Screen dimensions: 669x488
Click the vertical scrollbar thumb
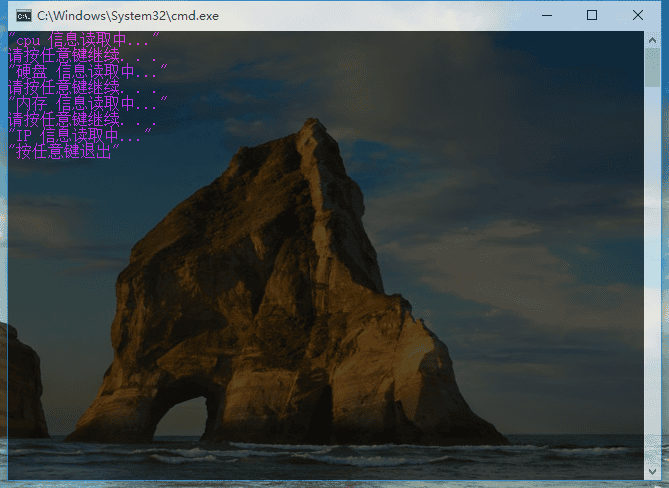652,67
